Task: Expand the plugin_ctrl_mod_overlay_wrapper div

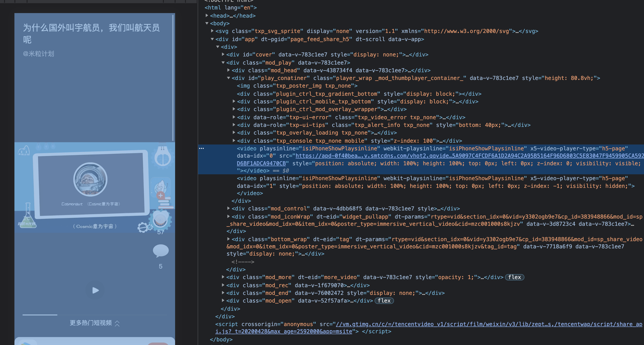Action: click(234, 109)
